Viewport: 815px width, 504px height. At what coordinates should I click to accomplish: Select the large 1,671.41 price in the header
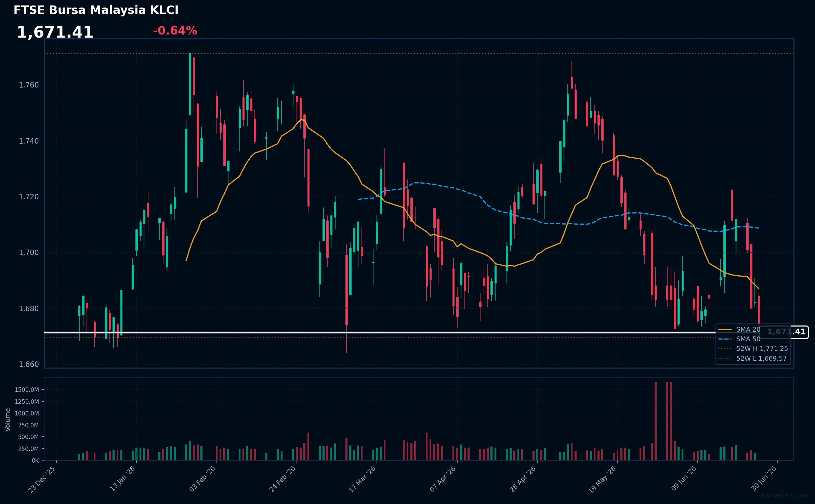point(55,32)
